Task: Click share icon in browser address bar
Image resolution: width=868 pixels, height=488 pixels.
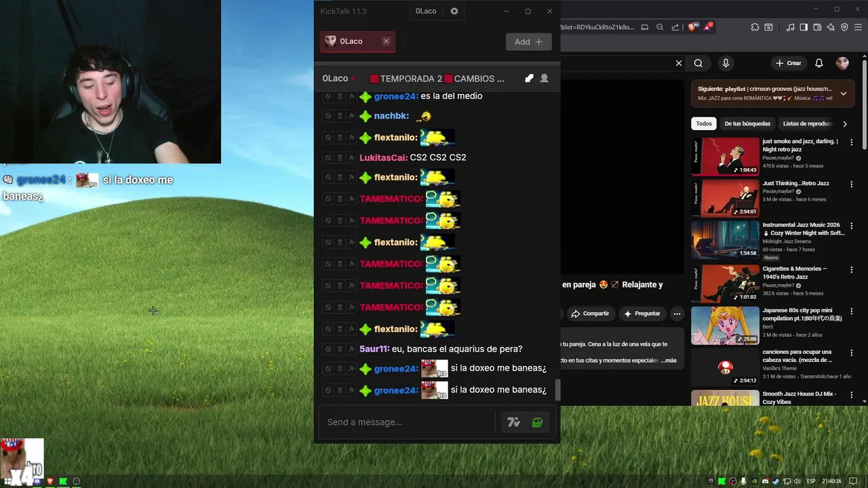Action: tap(675, 27)
